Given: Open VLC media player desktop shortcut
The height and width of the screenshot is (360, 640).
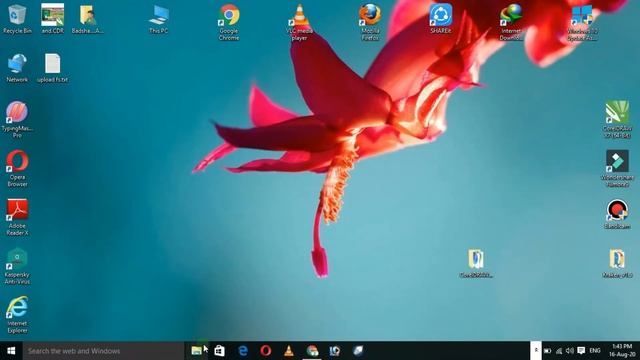Looking at the screenshot, I should tap(300, 22).
